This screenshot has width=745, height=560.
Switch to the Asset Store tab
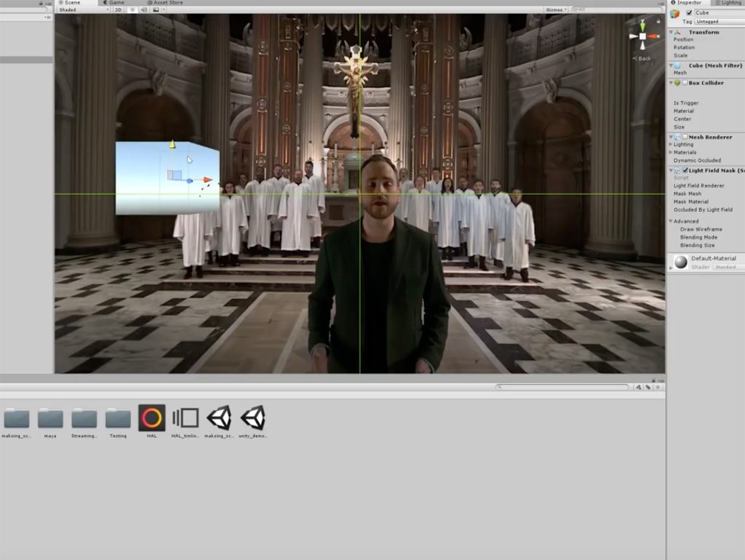(x=165, y=2)
